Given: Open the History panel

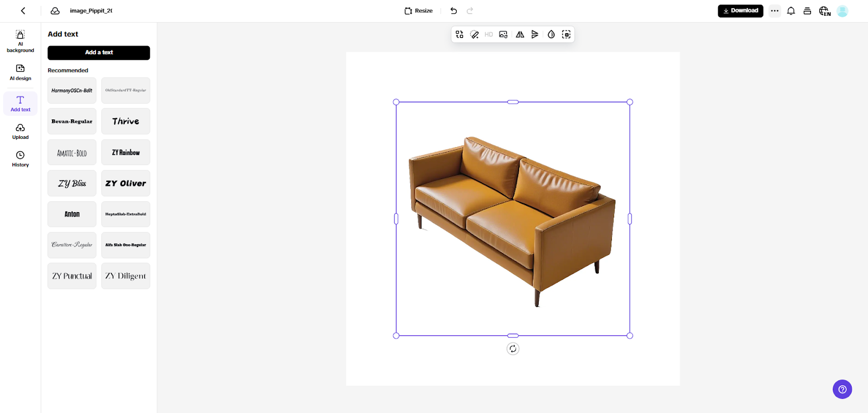Looking at the screenshot, I should (x=21, y=159).
